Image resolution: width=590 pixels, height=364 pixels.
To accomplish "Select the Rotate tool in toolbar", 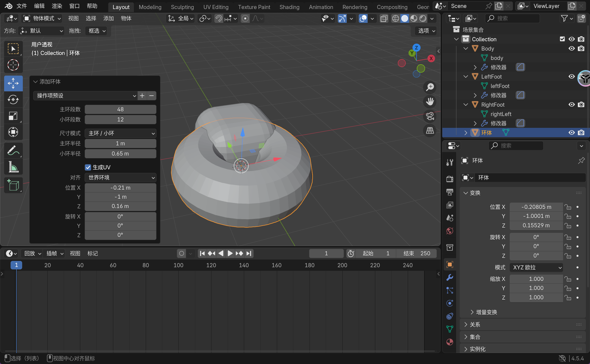I will coord(13,100).
